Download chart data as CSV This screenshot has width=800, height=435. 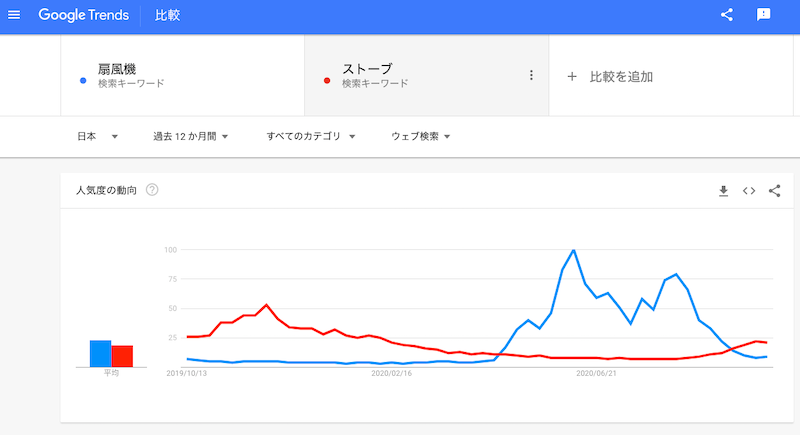[723, 191]
